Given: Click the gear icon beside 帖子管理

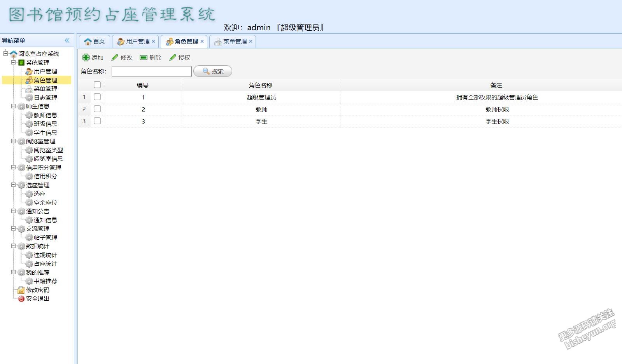Looking at the screenshot, I should 29,237.
